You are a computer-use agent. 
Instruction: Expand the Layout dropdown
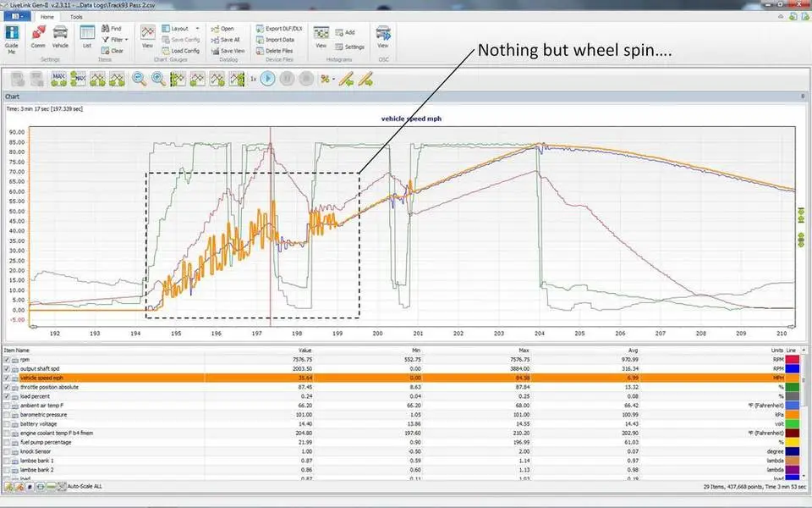pyautogui.click(x=180, y=29)
